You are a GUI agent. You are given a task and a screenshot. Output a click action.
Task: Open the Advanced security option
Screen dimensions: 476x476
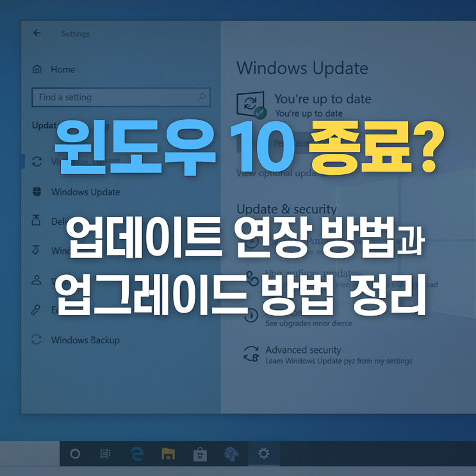pyautogui.click(x=303, y=350)
